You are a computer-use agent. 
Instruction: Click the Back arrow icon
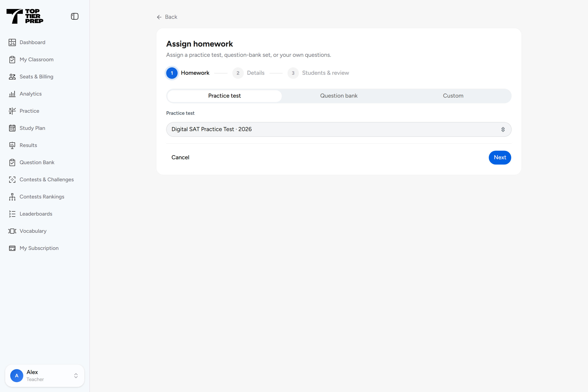click(159, 17)
